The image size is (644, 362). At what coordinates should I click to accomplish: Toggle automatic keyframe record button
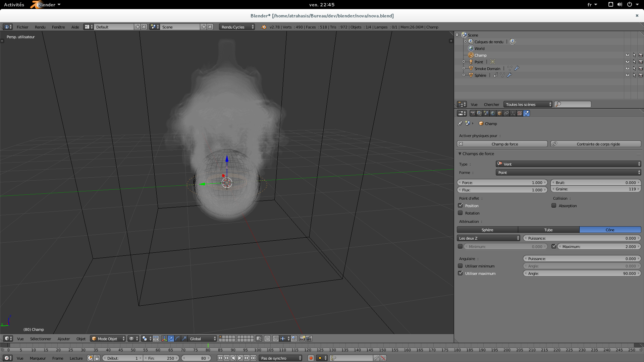tap(311, 358)
